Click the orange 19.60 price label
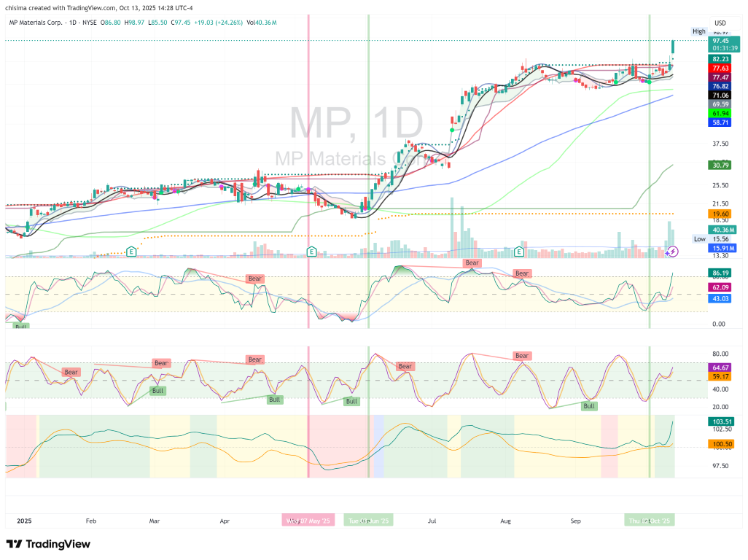 [720, 214]
